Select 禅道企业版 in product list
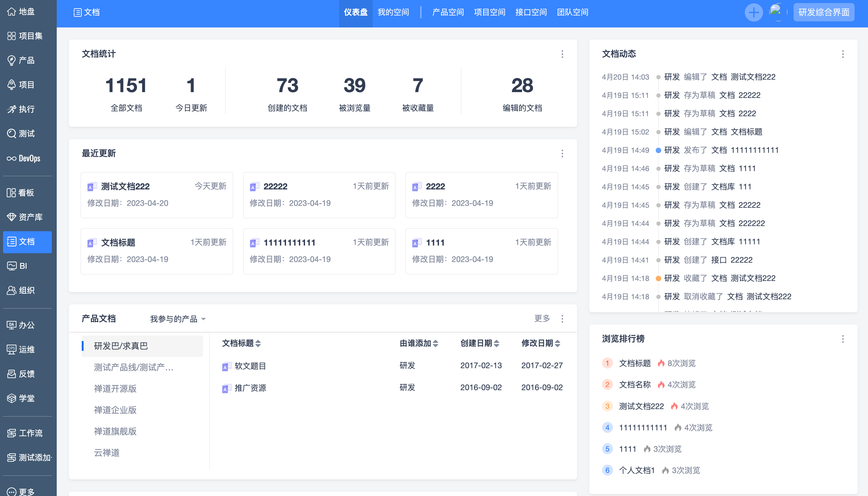This screenshot has height=496, width=868. (115, 410)
